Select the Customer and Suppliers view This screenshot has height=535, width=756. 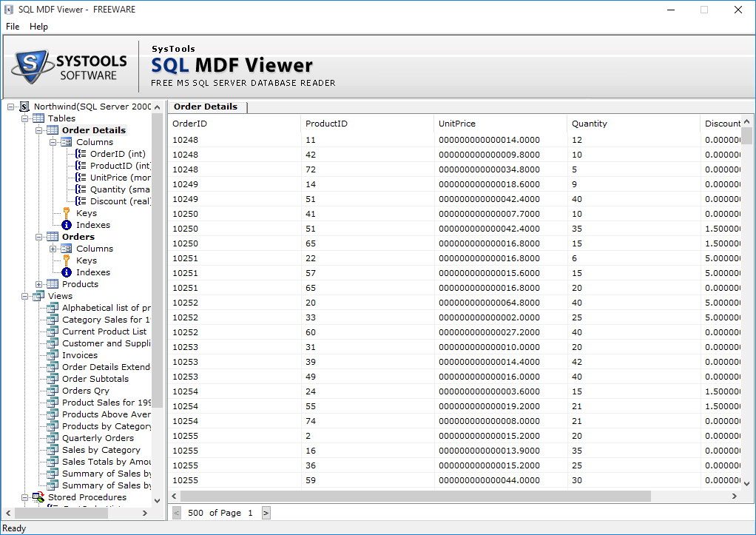[106, 343]
